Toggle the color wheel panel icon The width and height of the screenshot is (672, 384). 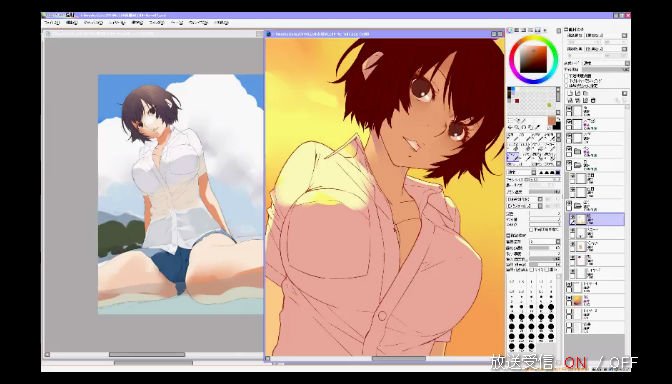click(x=509, y=30)
